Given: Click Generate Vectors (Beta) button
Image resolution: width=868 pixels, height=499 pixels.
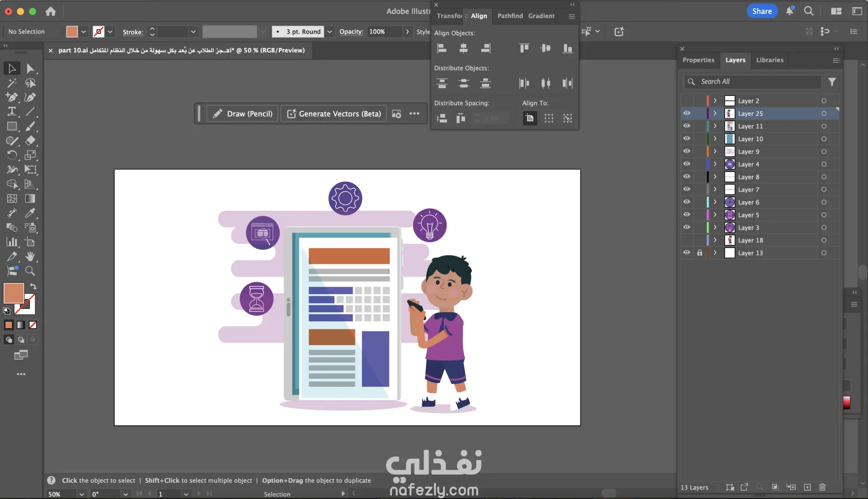Looking at the screenshot, I should click(x=334, y=114).
